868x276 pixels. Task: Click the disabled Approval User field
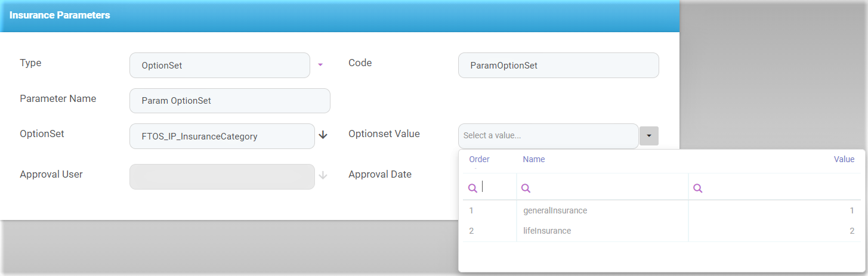pyautogui.click(x=221, y=176)
